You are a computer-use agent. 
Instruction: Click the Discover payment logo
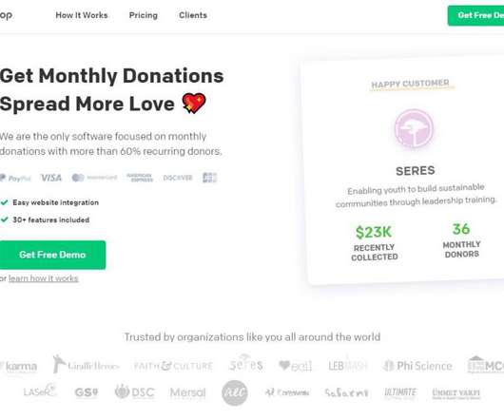[178, 178]
